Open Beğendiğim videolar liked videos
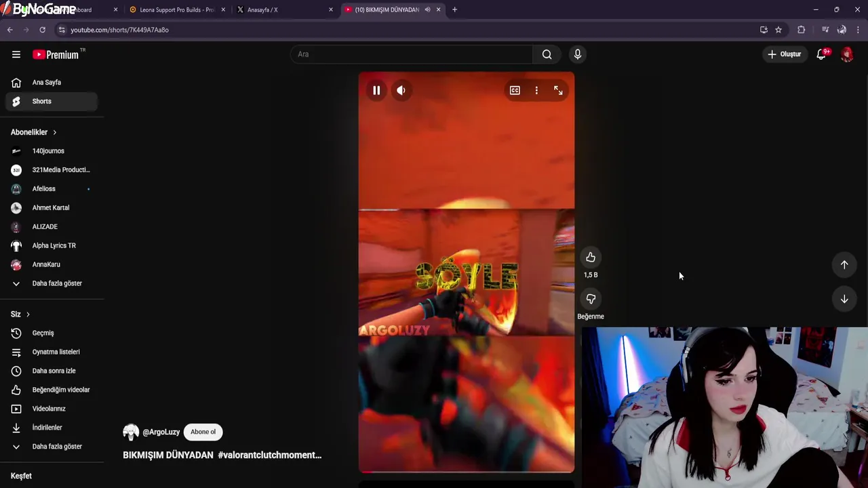The height and width of the screenshot is (488, 868). pos(52,390)
